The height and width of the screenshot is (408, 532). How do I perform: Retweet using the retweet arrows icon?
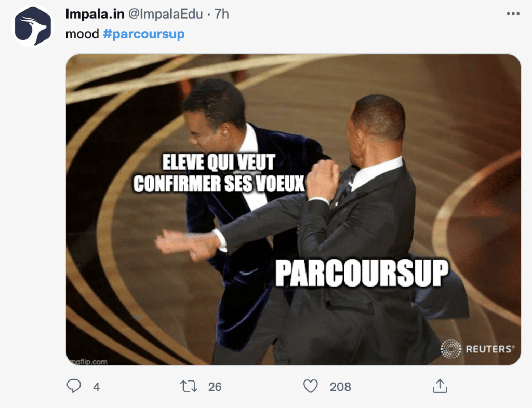(x=189, y=386)
